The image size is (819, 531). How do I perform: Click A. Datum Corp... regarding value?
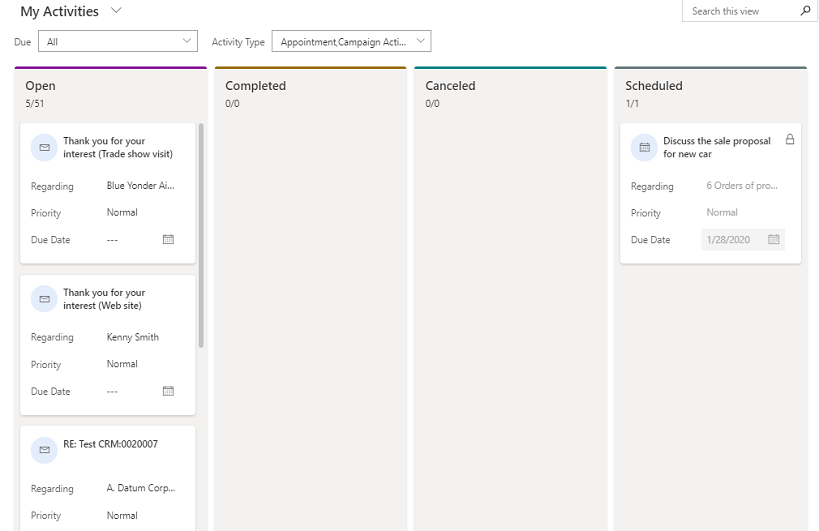tap(141, 488)
